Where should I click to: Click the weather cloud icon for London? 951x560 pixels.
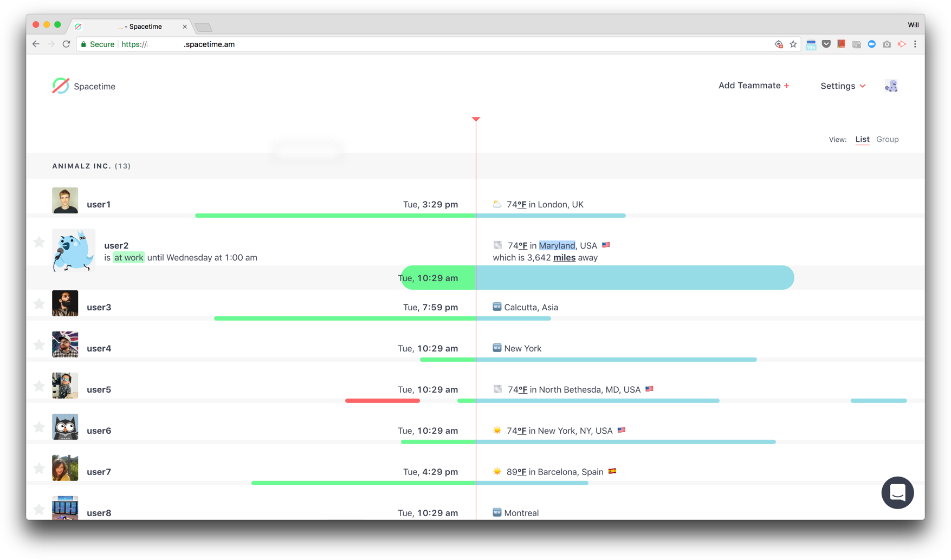497,204
